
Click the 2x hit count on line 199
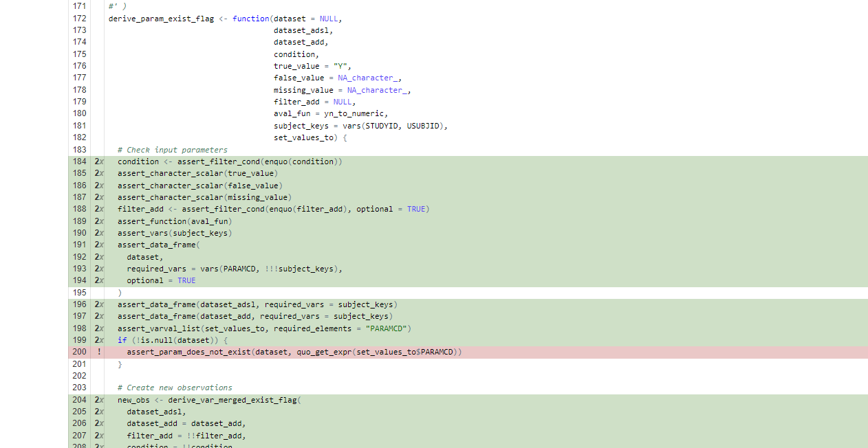[99, 340]
